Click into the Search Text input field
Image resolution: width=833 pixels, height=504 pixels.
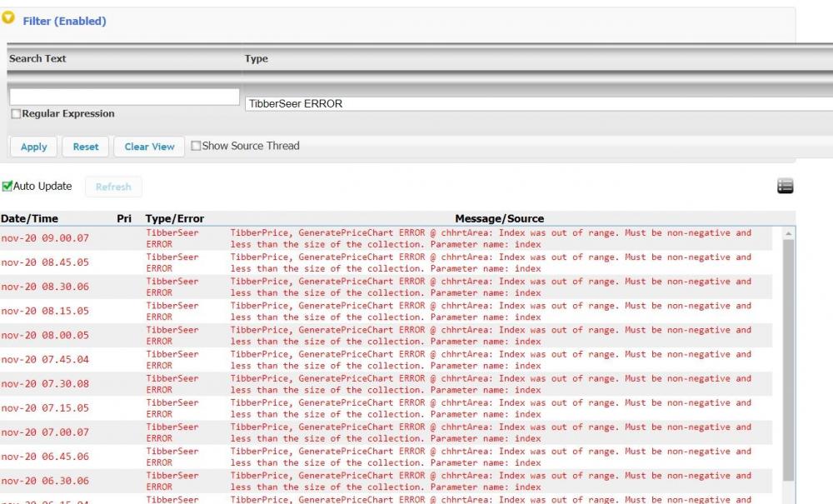tap(124, 97)
